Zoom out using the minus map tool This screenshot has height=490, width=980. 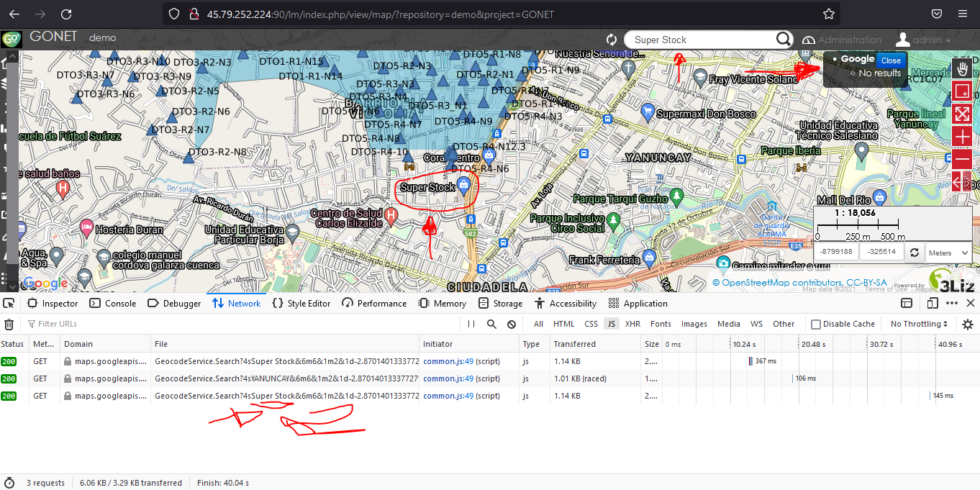pyautogui.click(x=962, y=158)
